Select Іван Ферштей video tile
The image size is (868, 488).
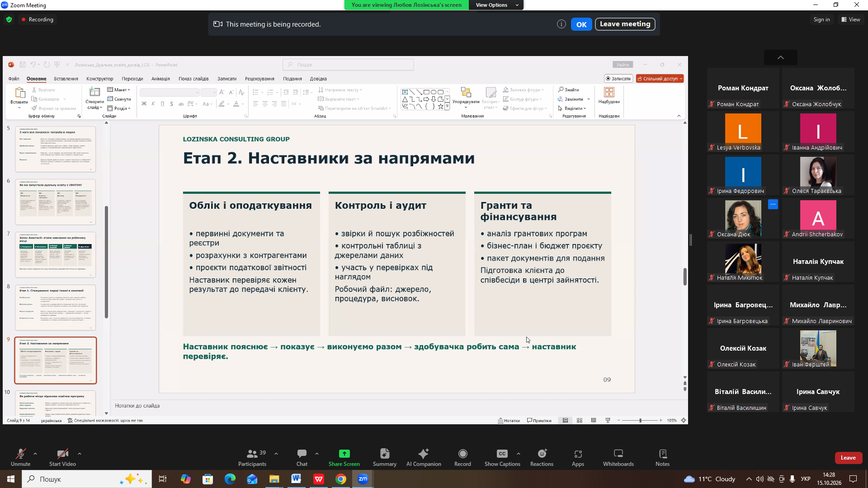click(x=818, y=349)
